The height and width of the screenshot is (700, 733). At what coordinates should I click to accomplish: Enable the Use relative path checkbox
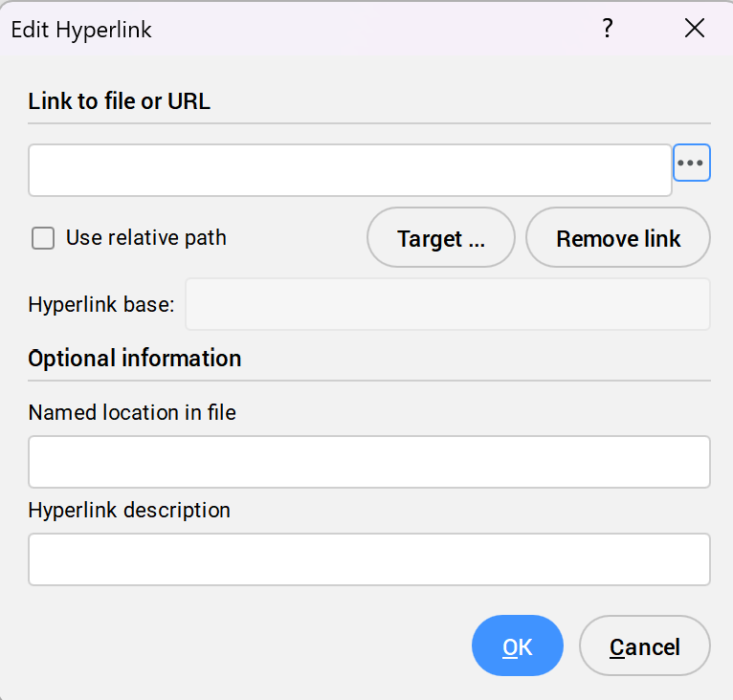tap(43, 238)
